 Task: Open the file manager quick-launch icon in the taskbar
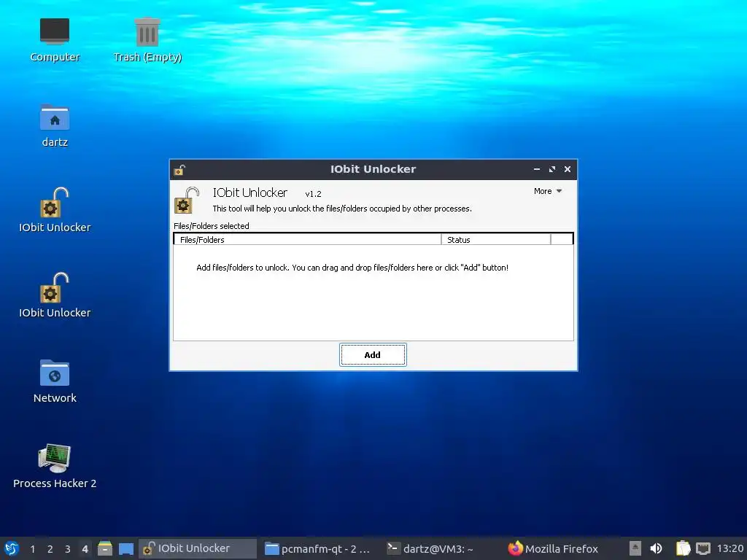pos(105,548)
